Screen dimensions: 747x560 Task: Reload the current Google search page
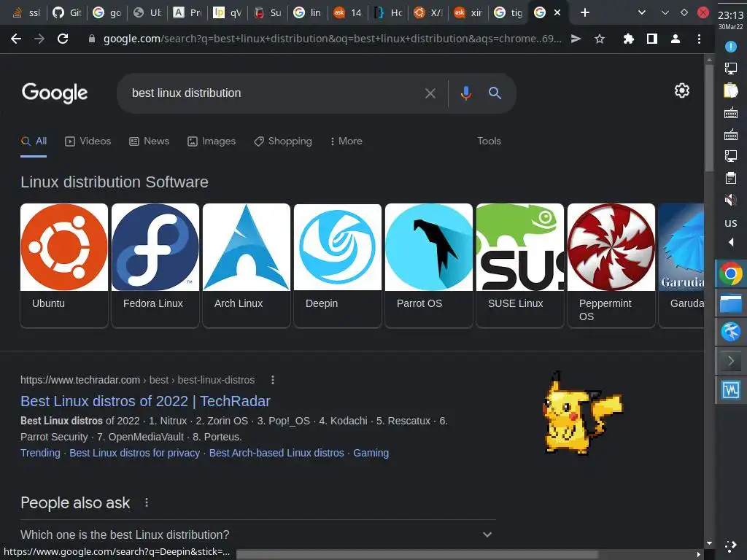[63, 39]
